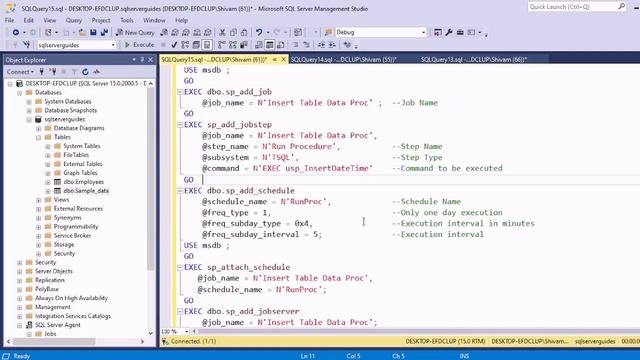Toggle Include Actual Execution Plan

pyautogui.click(x=222, y=45)
